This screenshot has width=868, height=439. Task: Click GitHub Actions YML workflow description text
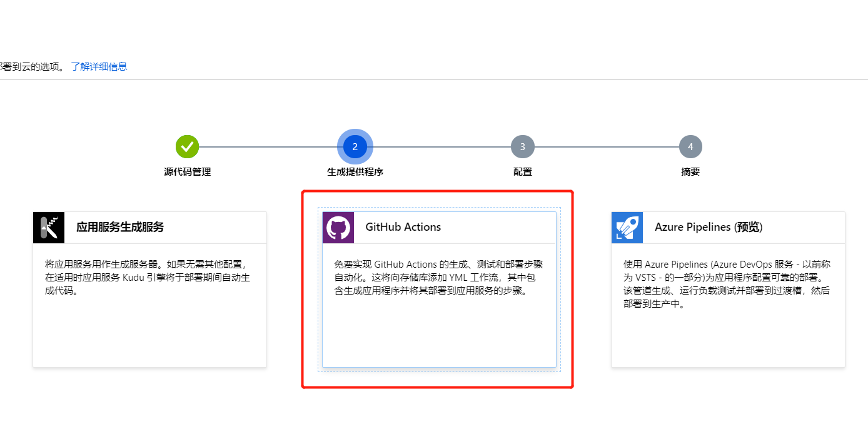439,278
